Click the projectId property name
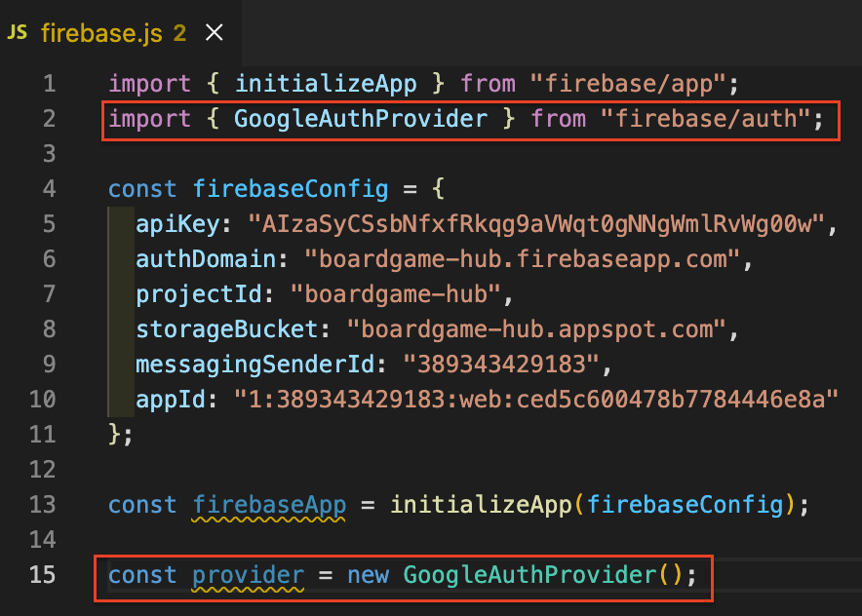 click(199, 294)
